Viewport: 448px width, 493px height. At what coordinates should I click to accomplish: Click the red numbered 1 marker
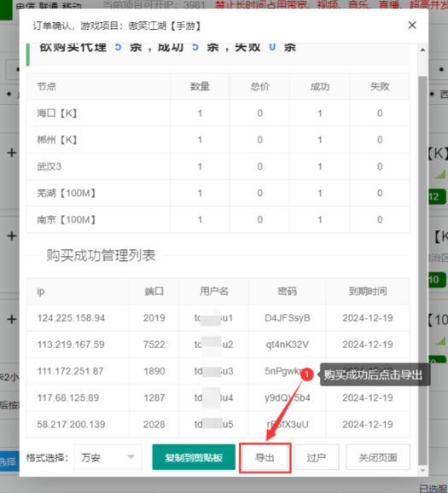click(x=306, y=374)
